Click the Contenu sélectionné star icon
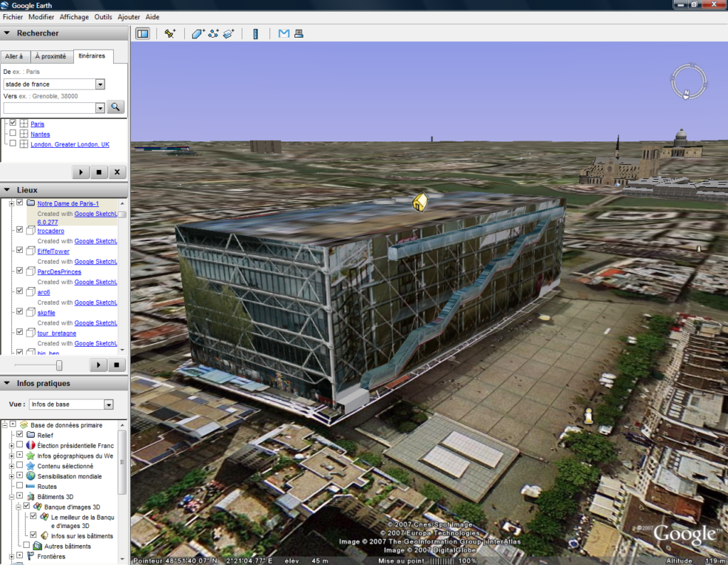The image size is (728, 565). (x=31, y=466)
